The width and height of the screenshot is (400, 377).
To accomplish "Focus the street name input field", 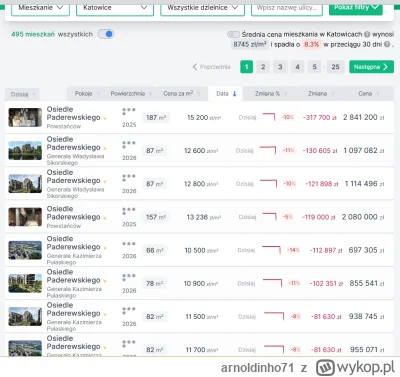I will (x=287, y=9).
